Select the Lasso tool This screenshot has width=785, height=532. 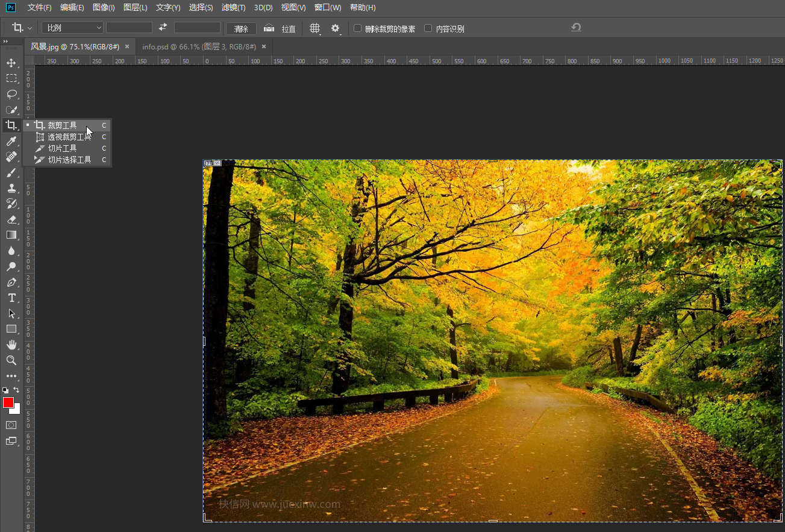click(11, 94)
